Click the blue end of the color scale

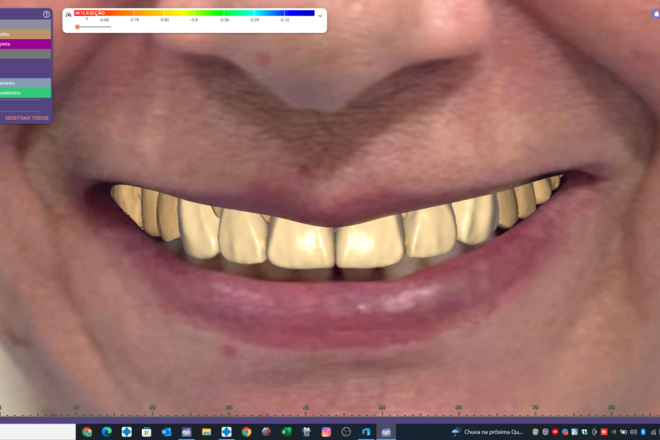(305, 13)
